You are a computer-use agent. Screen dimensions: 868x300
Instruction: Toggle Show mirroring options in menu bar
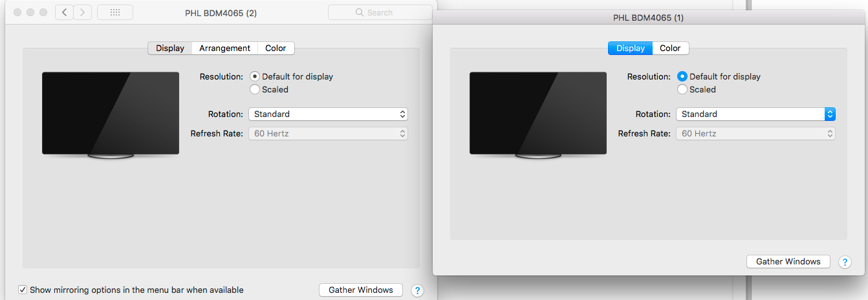pyautogui.click(x=23, y=290)
